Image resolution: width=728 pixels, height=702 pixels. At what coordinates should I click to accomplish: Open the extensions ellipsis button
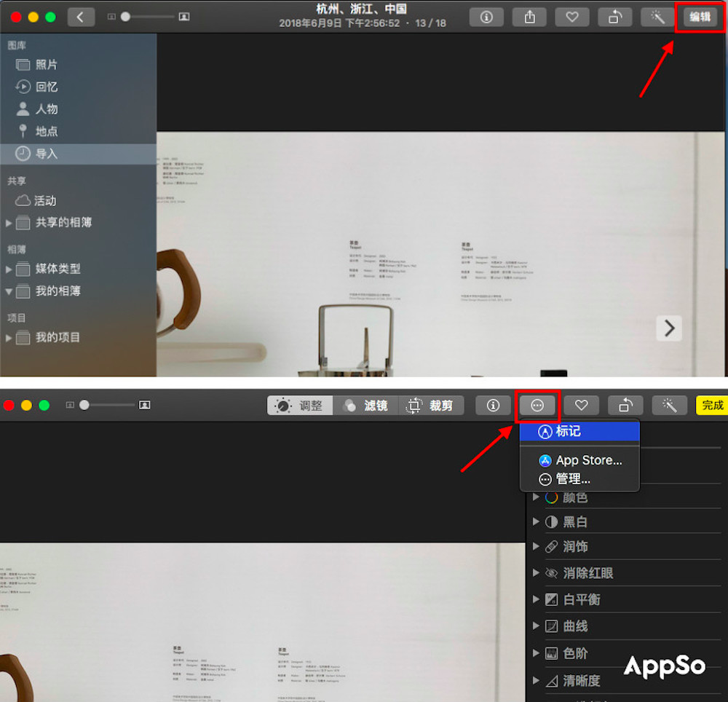(x=537, y=406)
